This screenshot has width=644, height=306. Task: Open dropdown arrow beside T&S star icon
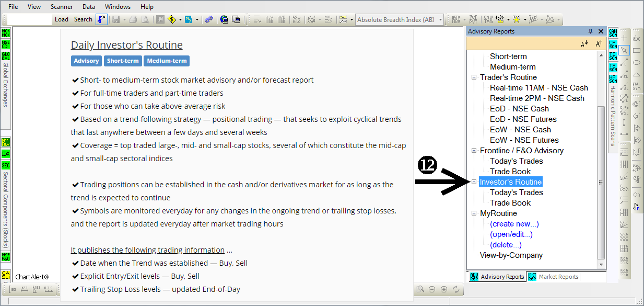(524, 20)
